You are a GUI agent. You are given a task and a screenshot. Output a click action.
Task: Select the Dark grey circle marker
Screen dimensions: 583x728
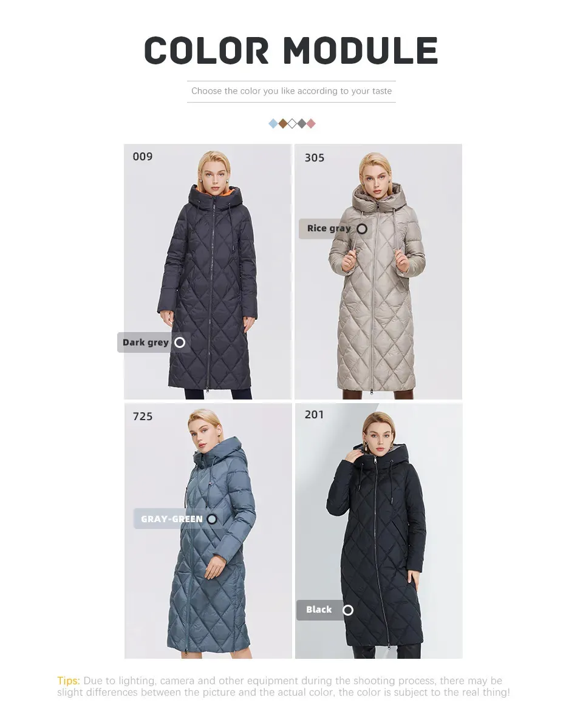180,342
